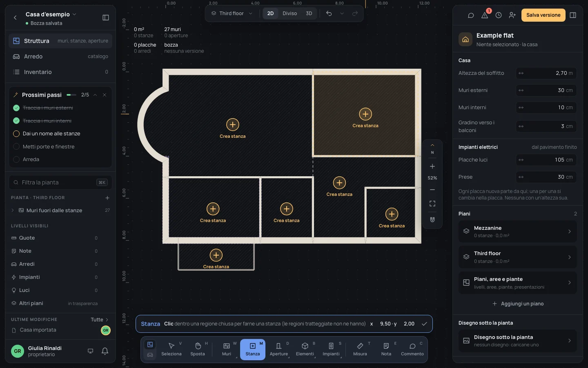Focus the 'Filtra la pianta' field
Screen dimensions: 588x368
click(60, 182)
